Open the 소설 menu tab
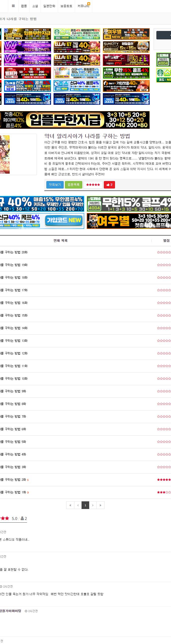 (35, 6)
